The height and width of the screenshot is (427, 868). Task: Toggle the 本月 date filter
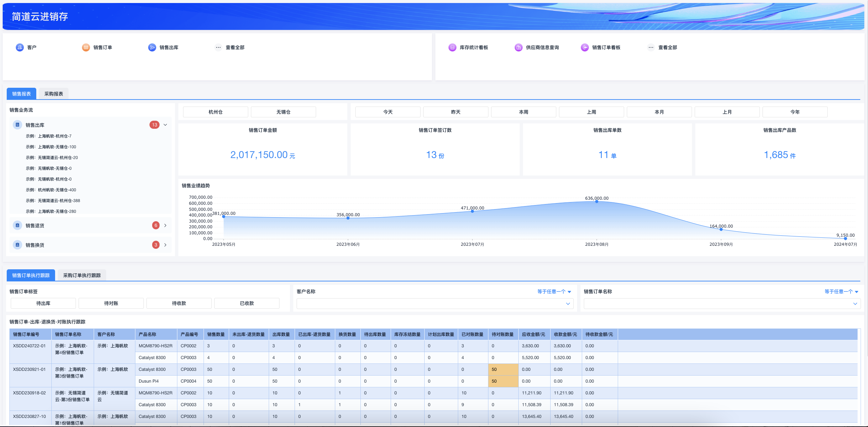point(659,112)
